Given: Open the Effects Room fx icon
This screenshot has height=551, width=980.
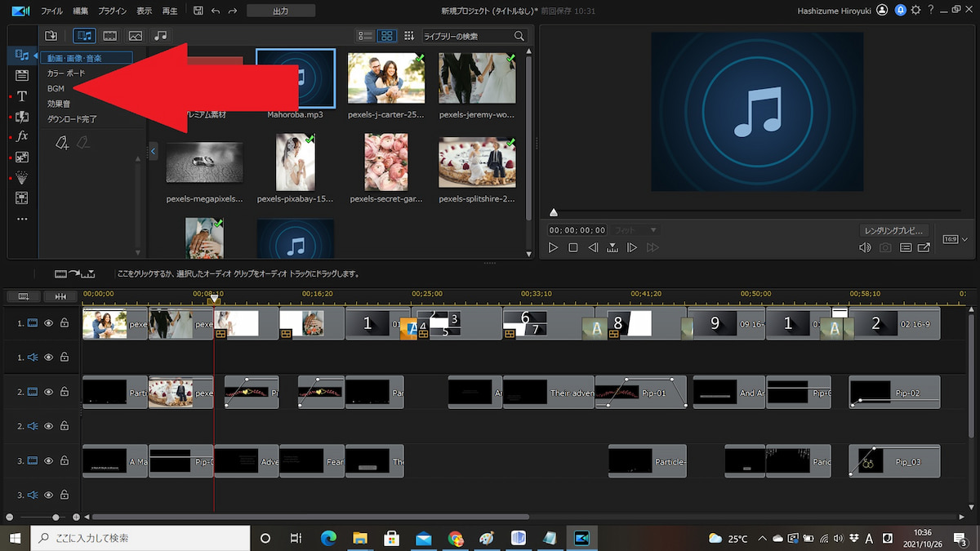Looking at the screenshot, I should (22, 136).
